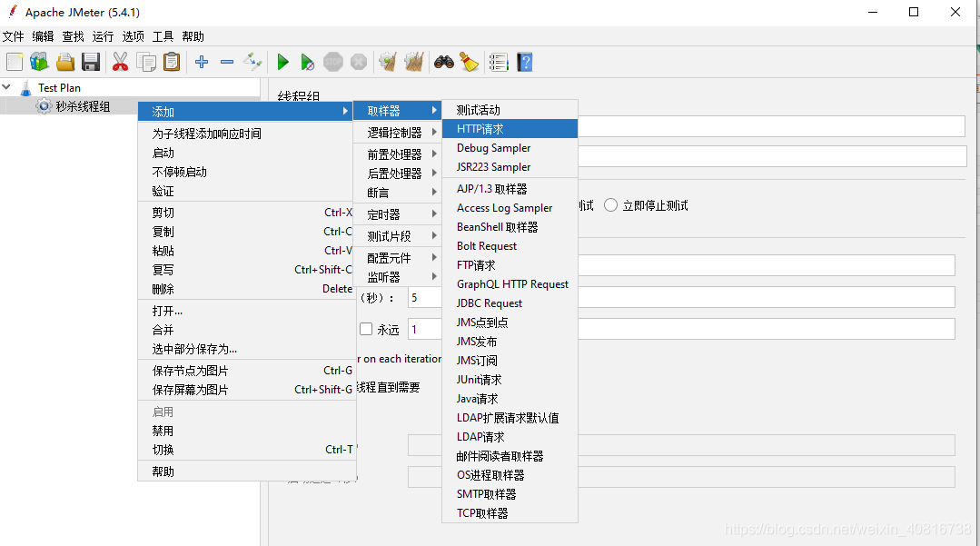The image size is (980, 546).
Task: Expand the 监听器 submenu
Action: click(398, 277)
